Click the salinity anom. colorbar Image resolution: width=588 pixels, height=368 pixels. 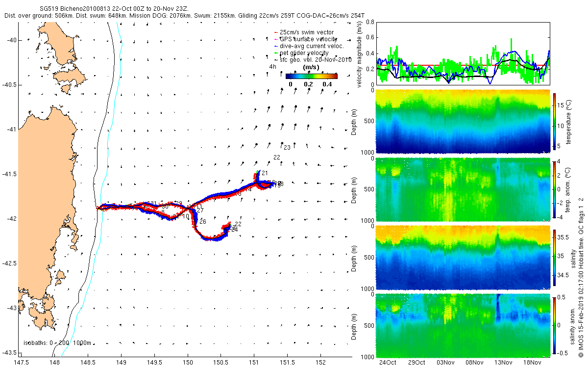[554, 325]
